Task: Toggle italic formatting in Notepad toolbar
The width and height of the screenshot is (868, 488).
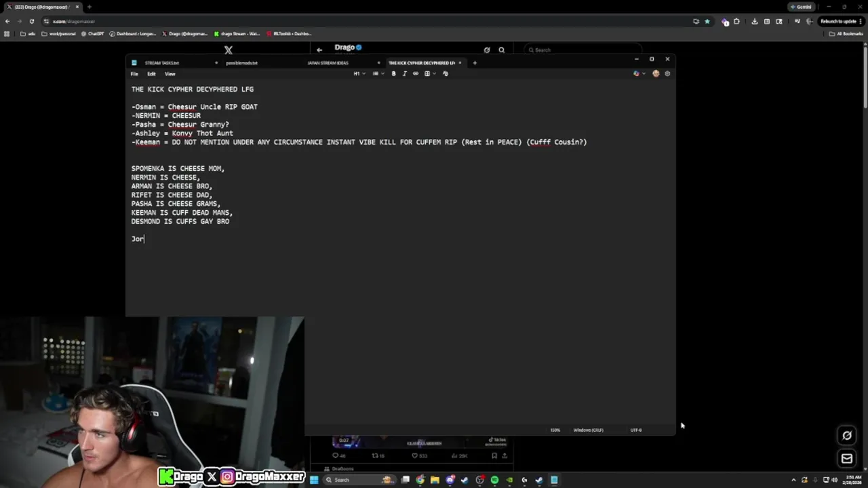Action: point(405,73)
